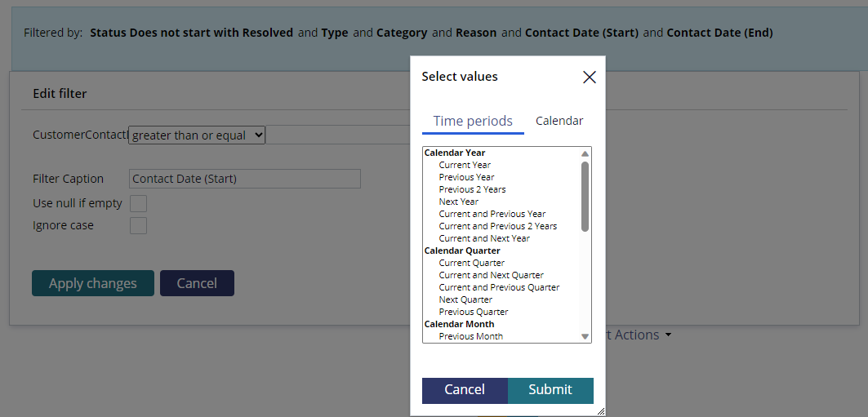This screenshot has width=868, height=417.
Task: Select Previous 2 Years option
Action: (472, 189)
